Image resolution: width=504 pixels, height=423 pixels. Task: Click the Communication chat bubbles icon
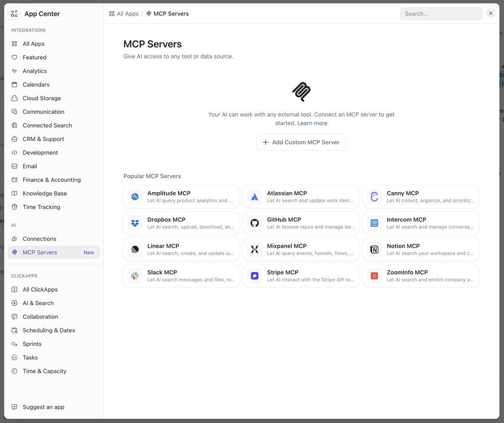coord(14,112)
